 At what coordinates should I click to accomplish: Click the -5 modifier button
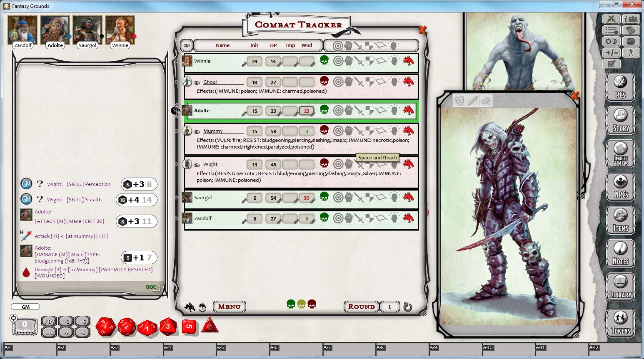point(82,332)
